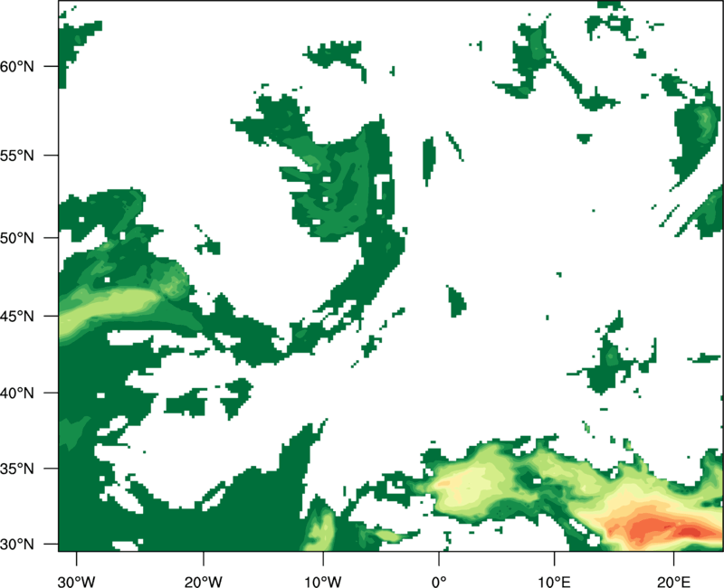Click the 40°N latitude label
The height and width of the screenshot is (588, 724).
tap(17, 394)
